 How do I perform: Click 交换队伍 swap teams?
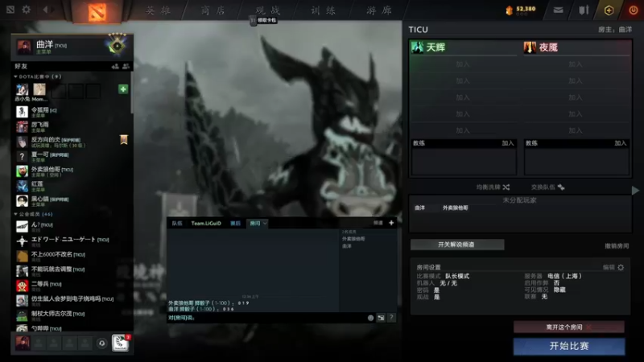(543, 187)
